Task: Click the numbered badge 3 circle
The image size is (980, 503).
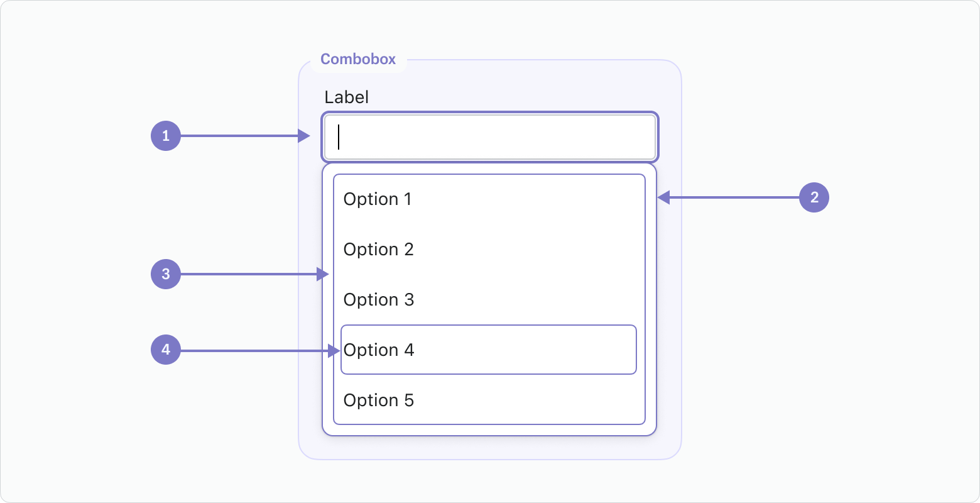Action: (x=166, y=274)
